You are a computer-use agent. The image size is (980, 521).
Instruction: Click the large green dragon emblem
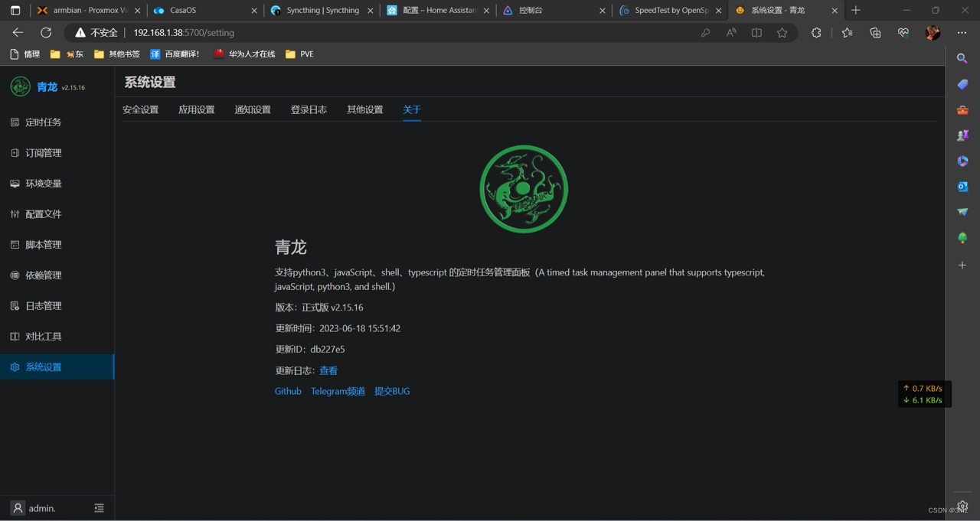coord(524,189)
